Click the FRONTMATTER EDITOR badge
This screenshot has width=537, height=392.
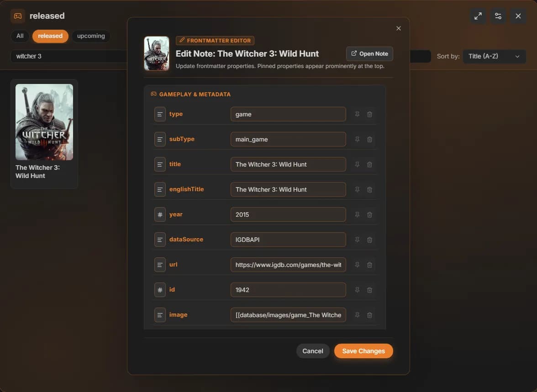pyautogui.click(x=215, y=41)
